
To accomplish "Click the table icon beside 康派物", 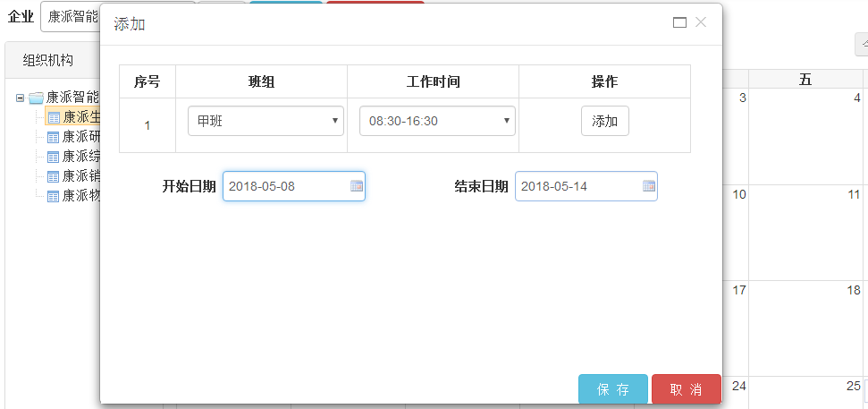I will [53, 196].
